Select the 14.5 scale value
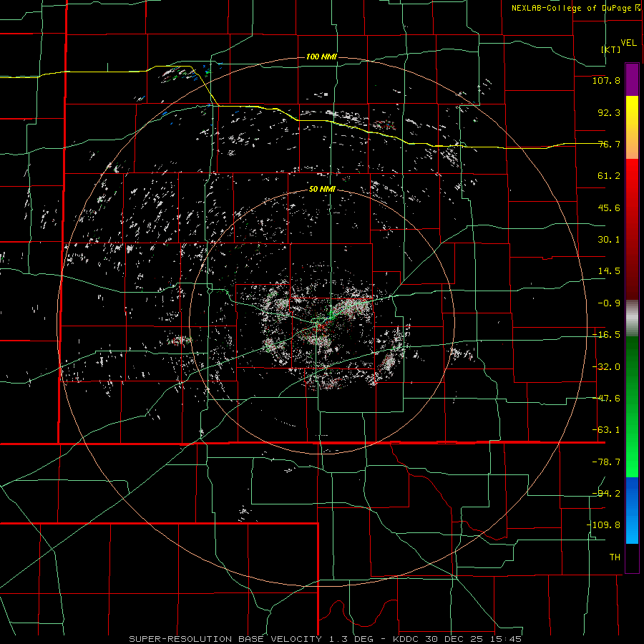 click(x=609, y=271)
